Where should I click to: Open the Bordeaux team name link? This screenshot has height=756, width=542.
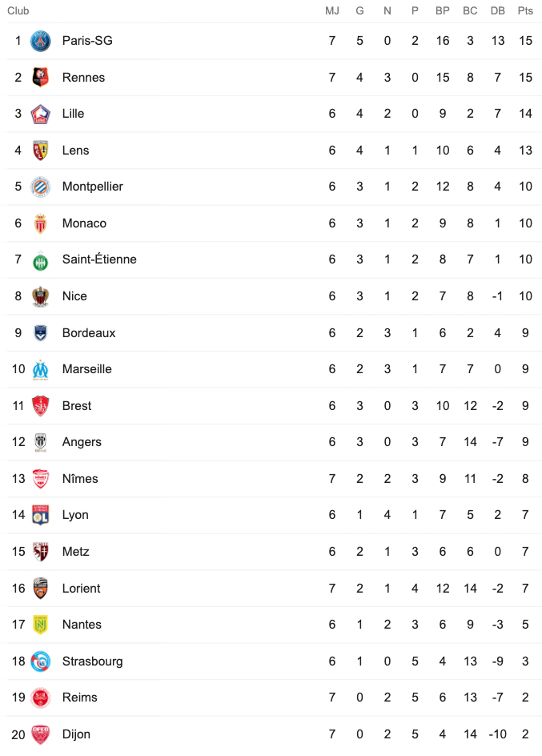(x=89, y=332)
